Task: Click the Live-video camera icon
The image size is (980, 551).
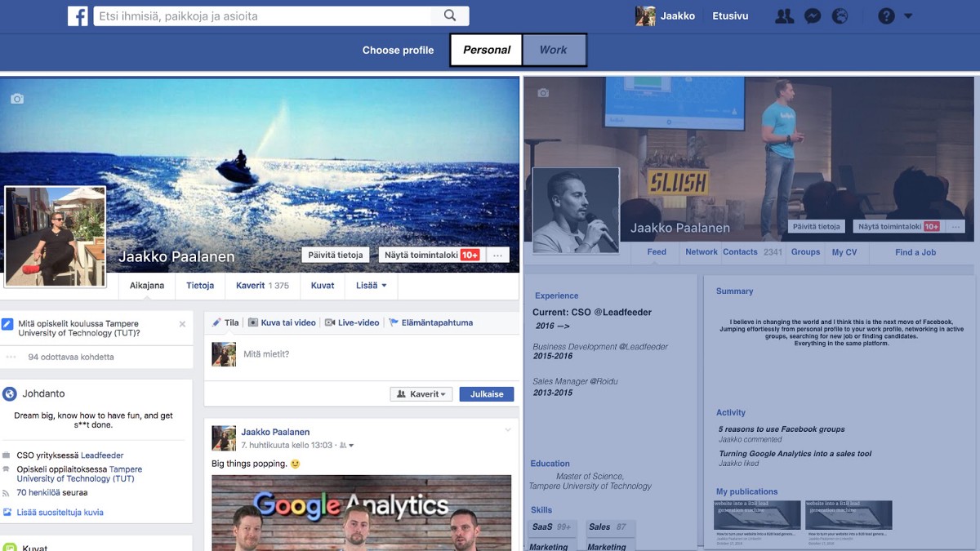Action: (330, 322)
